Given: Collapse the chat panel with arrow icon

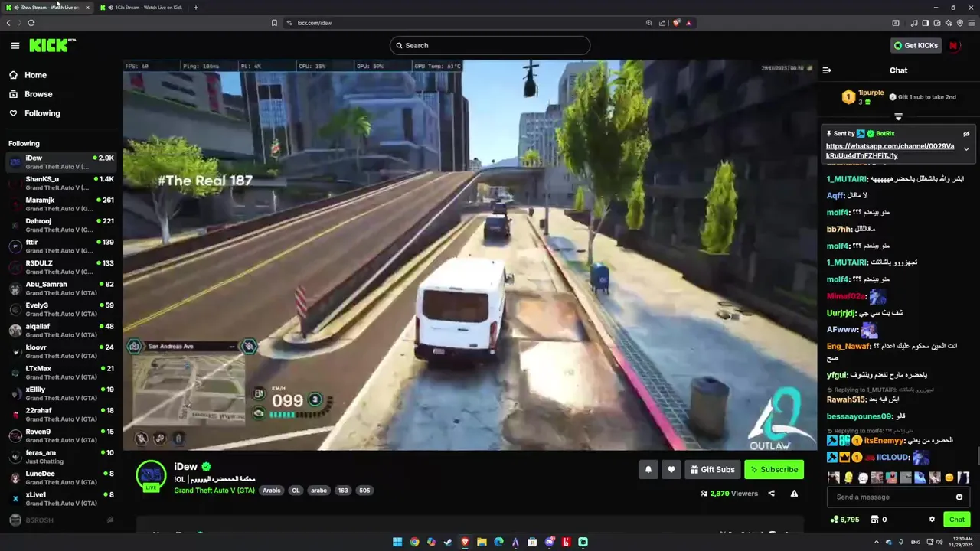Looking at the screenshot, I should coord(827,70).
